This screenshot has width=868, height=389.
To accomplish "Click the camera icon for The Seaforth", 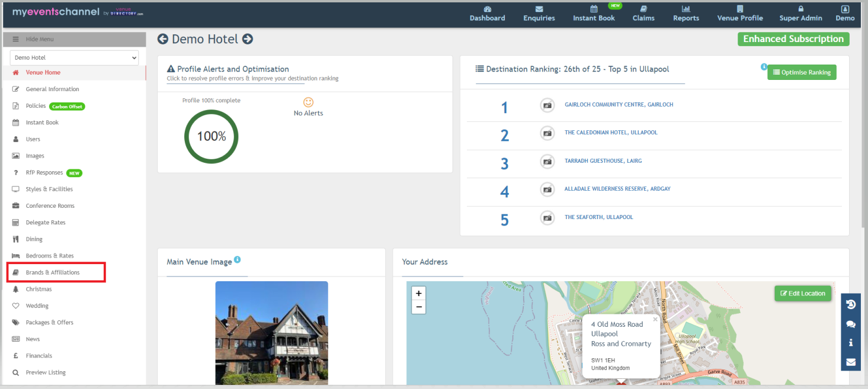I will coord(547,218).
